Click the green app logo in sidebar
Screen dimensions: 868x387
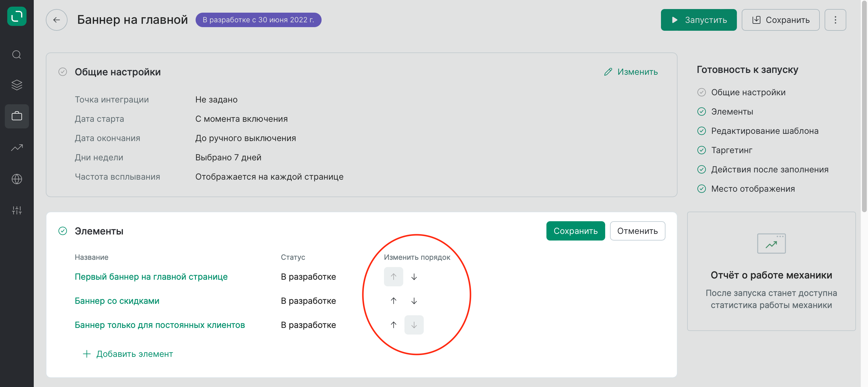pos(17,16)
